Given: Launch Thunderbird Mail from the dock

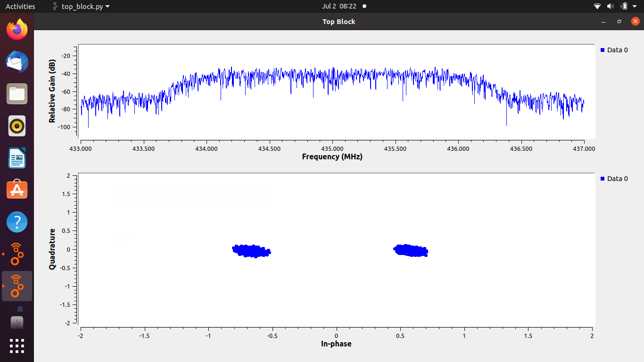Looking at the screenshot, I should point(17,62).
